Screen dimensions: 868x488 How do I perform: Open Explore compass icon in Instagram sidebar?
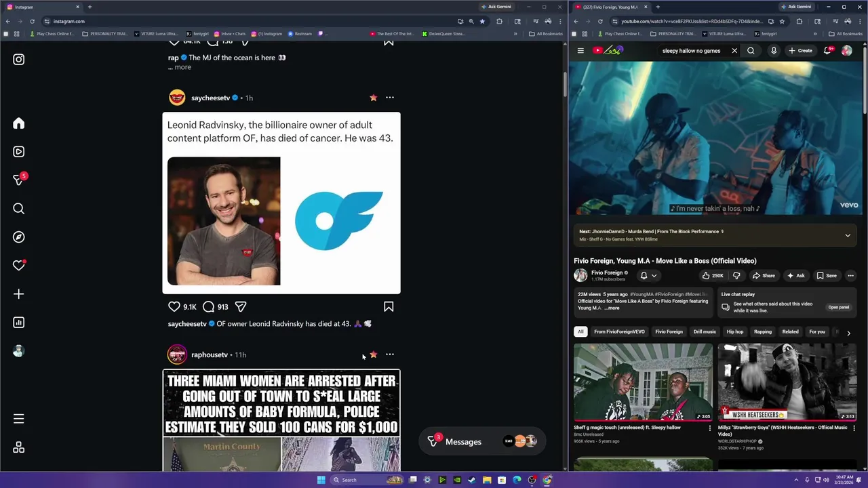click(x=19, y=237)
